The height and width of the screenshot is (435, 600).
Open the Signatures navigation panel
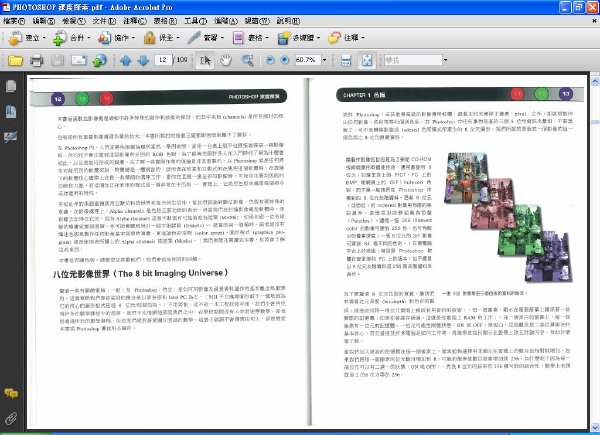click(11, 137)
